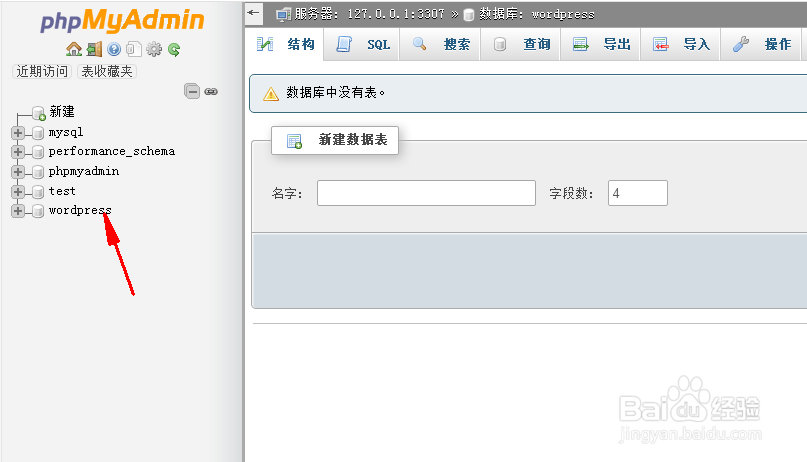The width and height of the screenshot is (807, 462).
Task: Focus the 字段数 column count field
Action: pyautogui.click(x=638, y=193)
